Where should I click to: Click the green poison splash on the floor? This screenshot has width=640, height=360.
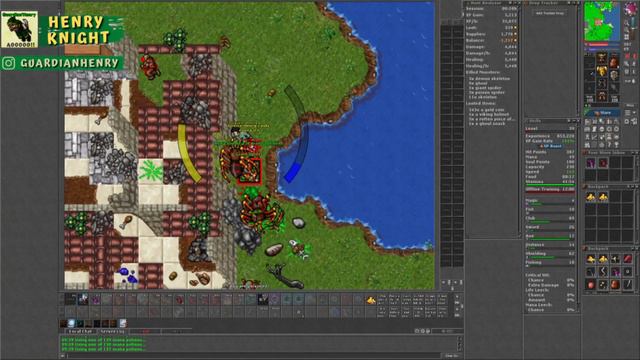(151, 170)
